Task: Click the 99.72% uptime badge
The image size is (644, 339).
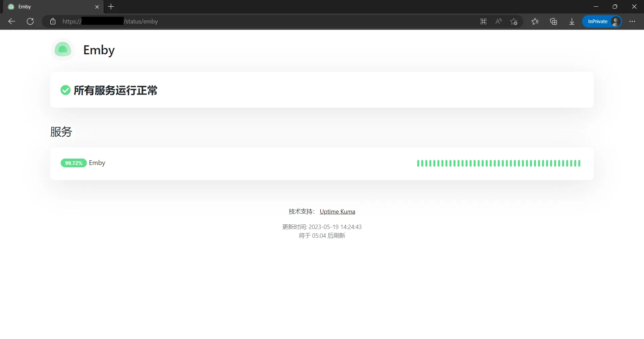Action: 74,163
